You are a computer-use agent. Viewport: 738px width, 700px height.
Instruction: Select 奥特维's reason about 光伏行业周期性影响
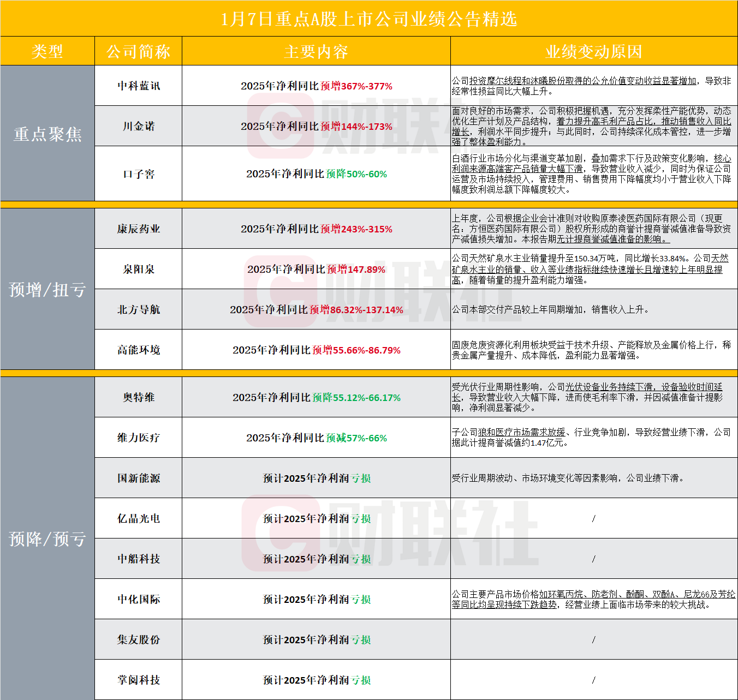(587, 397)
